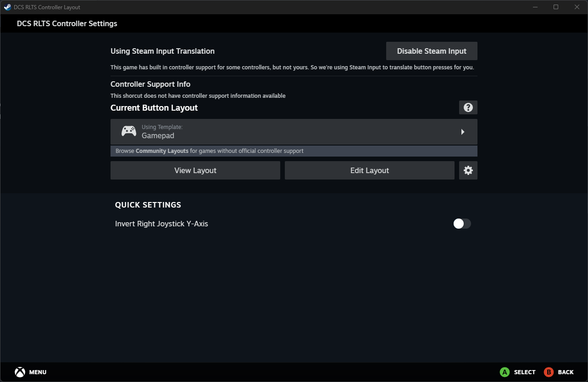The height and width of the screenshot is (382, 588).
Task: Click the gamepad controller icon
Action: [128, 131]
